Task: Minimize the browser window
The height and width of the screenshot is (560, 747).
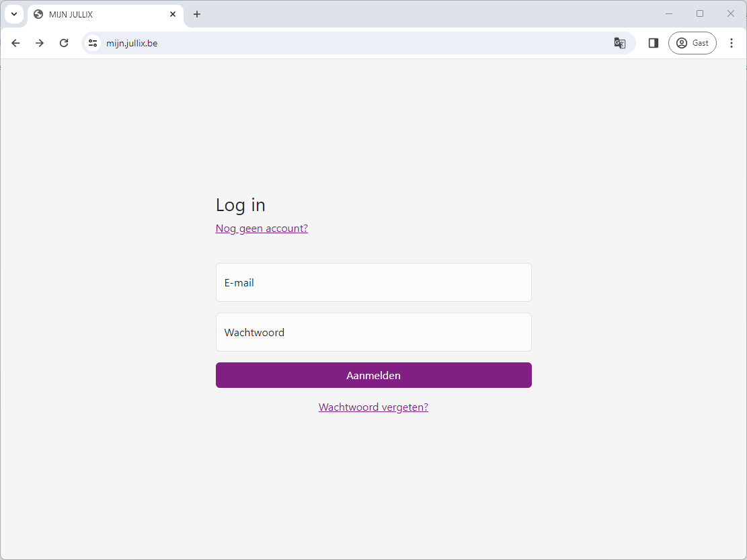Action: coord(669,13)
